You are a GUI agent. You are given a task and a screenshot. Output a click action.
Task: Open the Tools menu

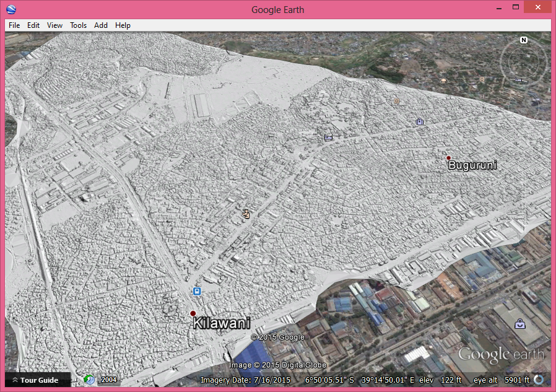(x=79, y=25)
